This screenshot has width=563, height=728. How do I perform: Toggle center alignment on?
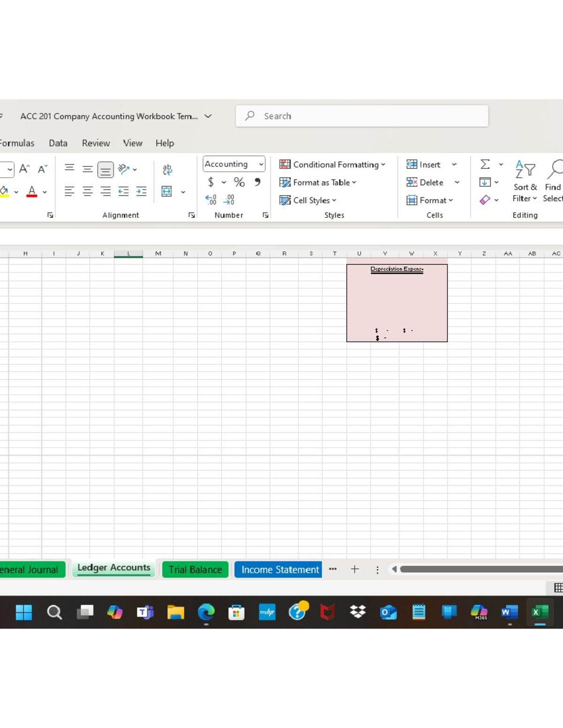(87, 191)
